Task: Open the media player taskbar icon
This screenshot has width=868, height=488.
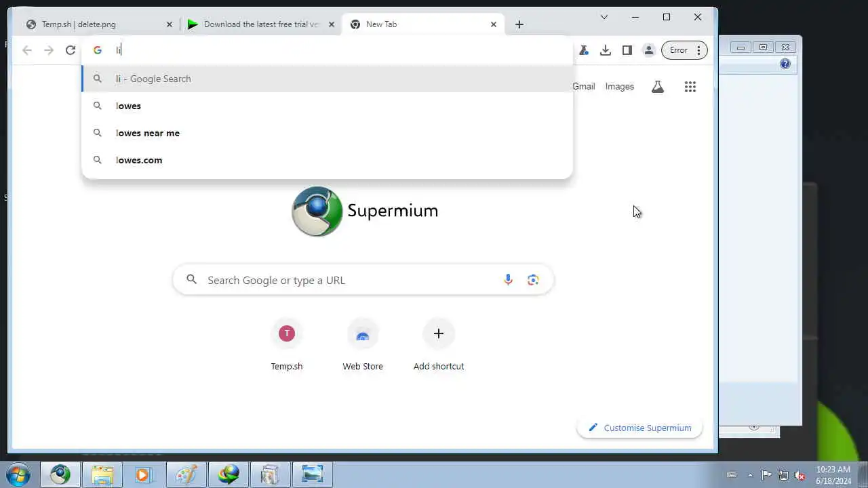Action: tap(144, 475)
